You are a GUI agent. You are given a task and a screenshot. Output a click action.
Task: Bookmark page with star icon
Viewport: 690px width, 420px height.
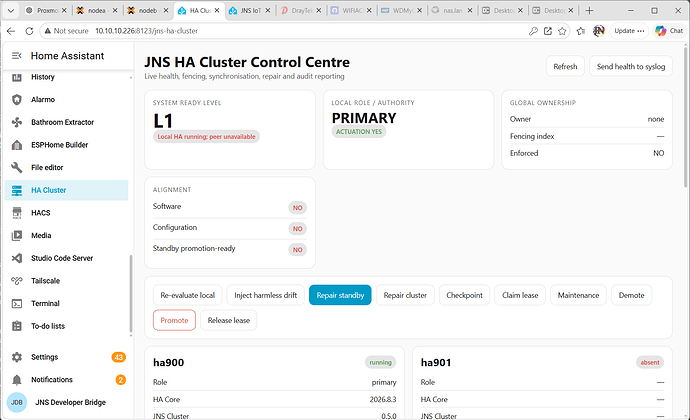pos(562,31)
